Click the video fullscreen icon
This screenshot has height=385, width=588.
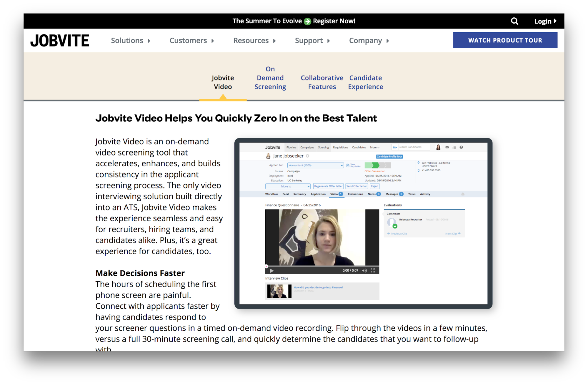pos(373,271)
